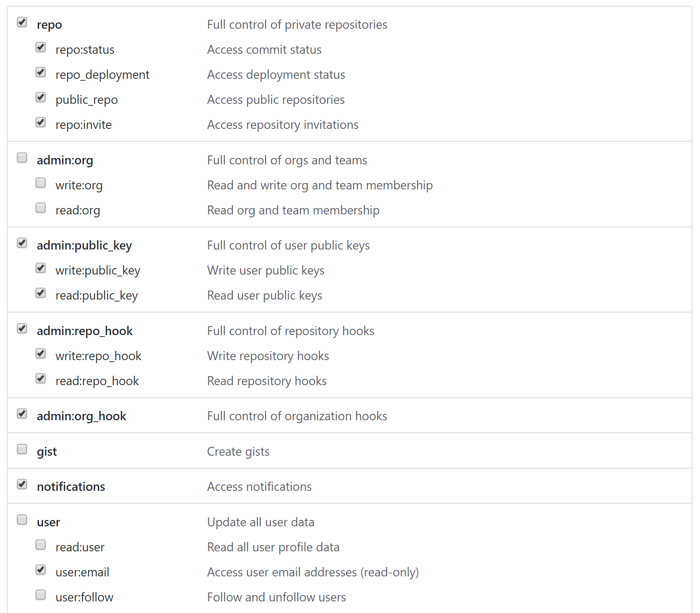
Task: Enable the gist scope checkbox
Action: (22, 449)
